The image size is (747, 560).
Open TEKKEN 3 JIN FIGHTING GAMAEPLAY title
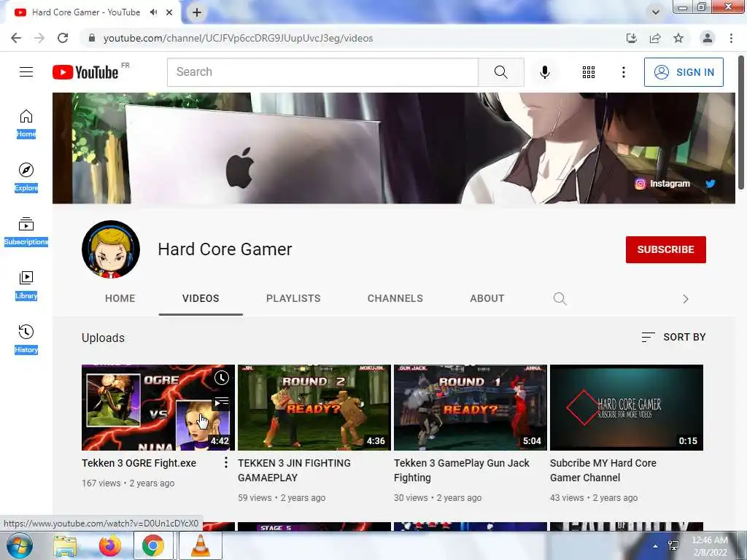(x=294, y=470)
